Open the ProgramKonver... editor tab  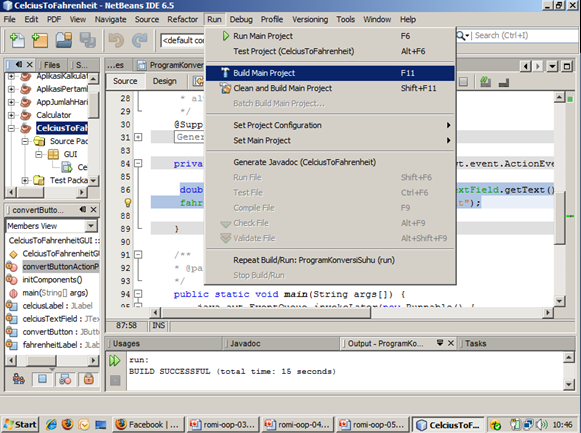tap(170, 65)
